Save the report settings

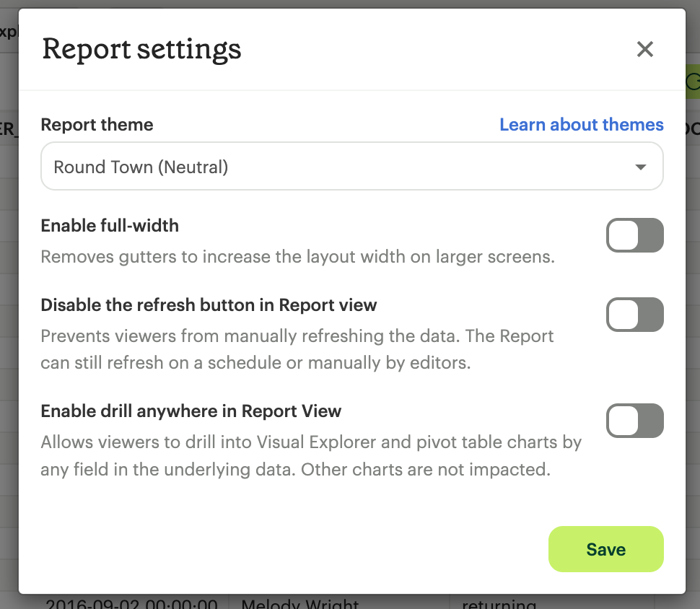tap(605, 549)
